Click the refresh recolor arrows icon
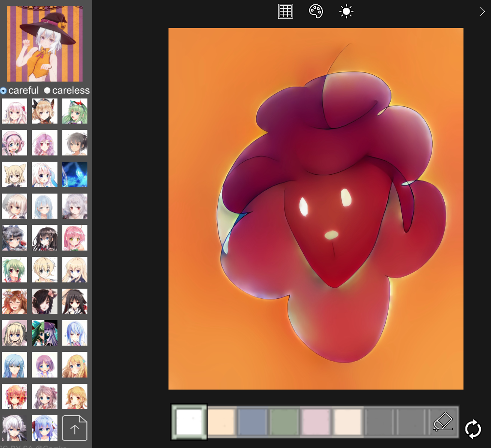The height and width of the screenshot is (448, 491). click(473, 429)
